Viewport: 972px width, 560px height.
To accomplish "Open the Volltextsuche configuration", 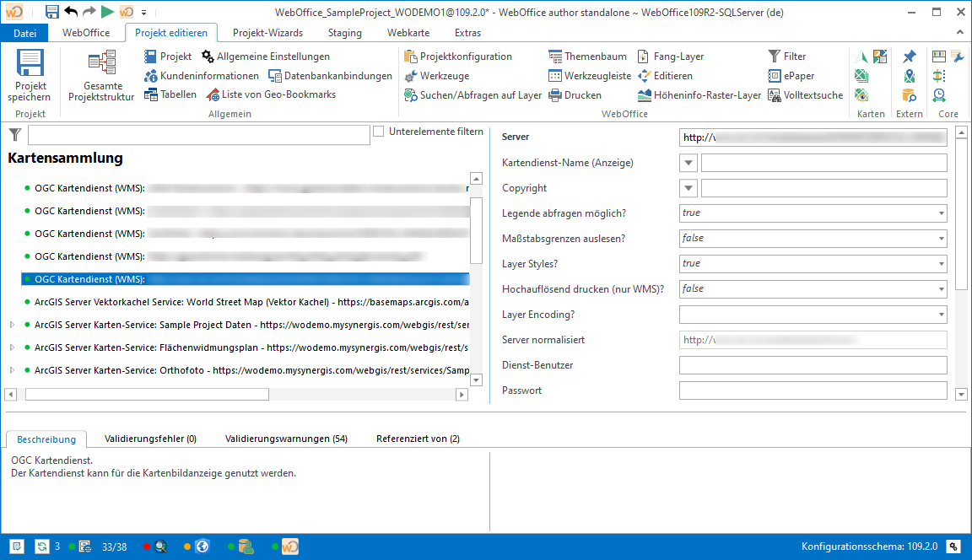I will coord(775,95).
